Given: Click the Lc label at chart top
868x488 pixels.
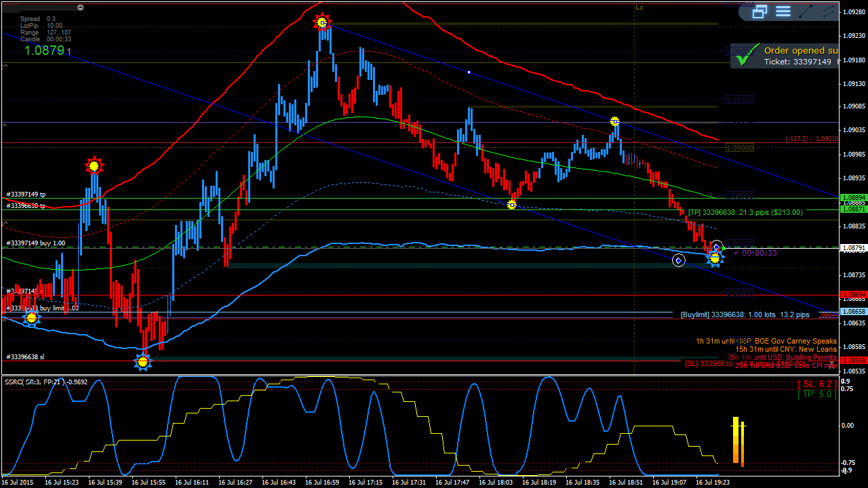Looking at the screenshot, I should point(639,7).
